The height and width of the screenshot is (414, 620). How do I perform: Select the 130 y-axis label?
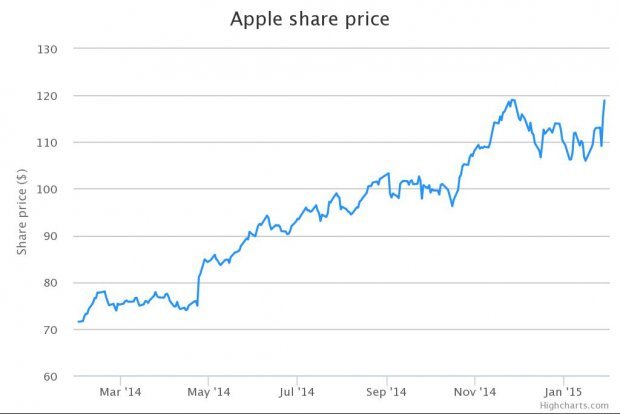[49, 49]
